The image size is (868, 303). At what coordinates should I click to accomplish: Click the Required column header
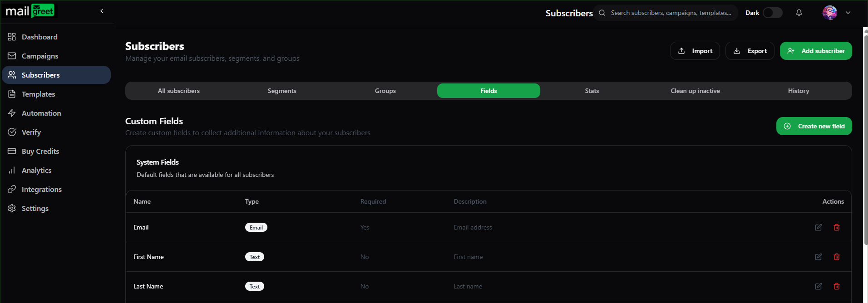click(373, 201)
